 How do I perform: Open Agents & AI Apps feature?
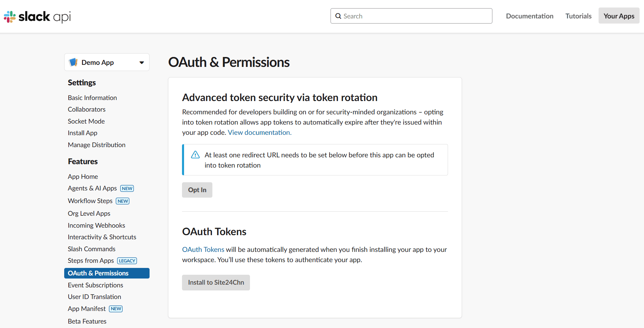point(92,188)
